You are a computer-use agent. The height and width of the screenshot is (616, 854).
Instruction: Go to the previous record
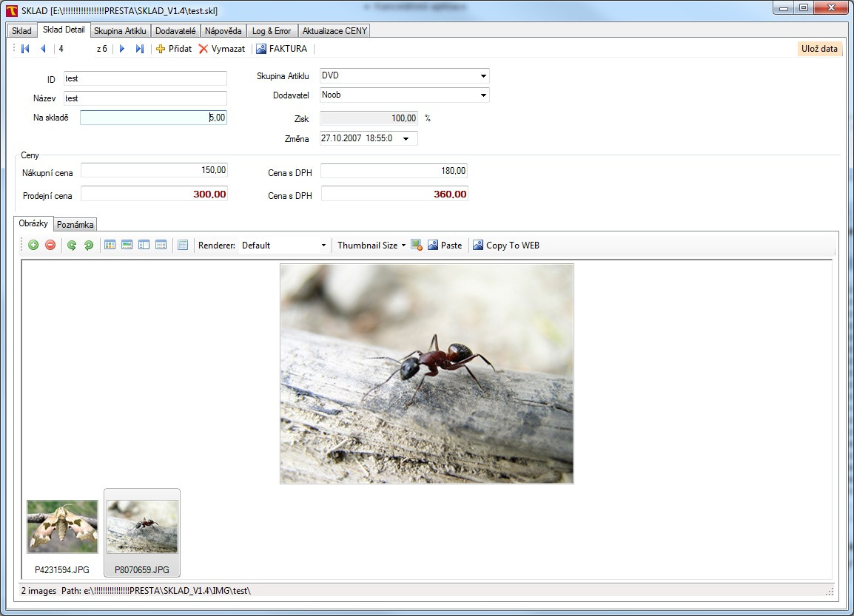coord(43,49)
